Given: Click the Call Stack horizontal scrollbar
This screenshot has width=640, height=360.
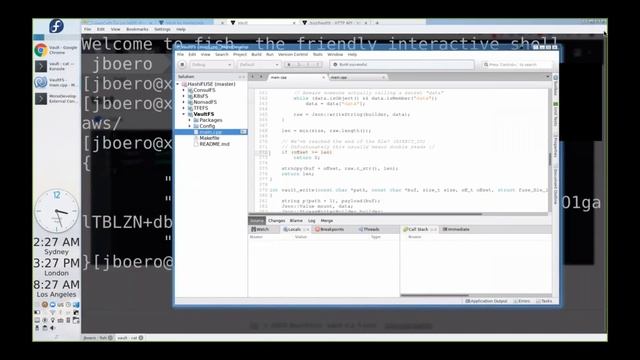Looking at the screenshot, I should (434, 295).
